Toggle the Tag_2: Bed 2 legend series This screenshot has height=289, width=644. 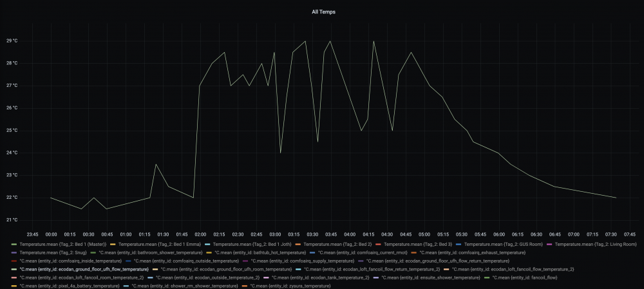(x=337, y=244)
